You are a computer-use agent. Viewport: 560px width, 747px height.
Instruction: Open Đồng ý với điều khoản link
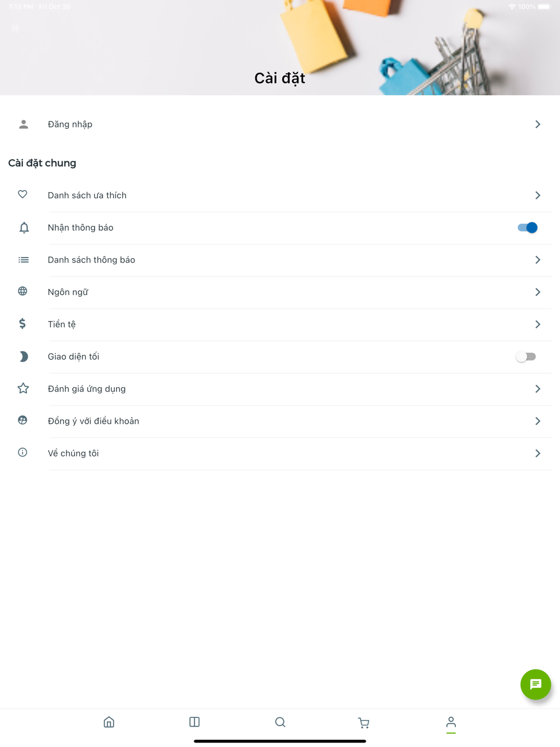tap(94, 421)
